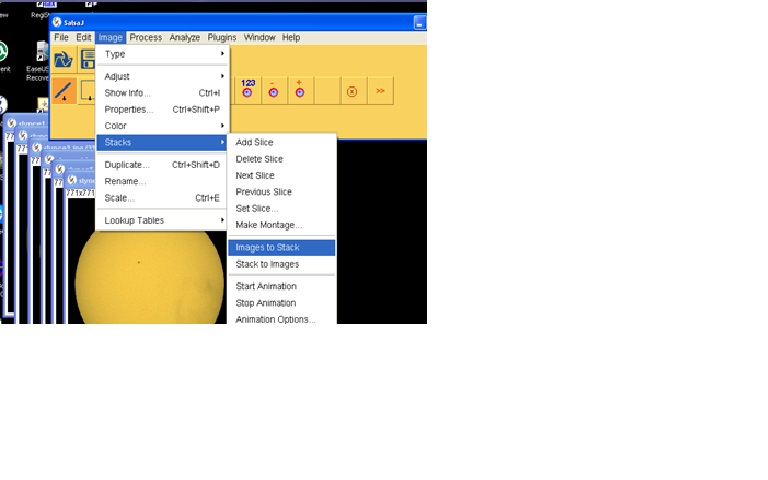768x480 pixels.
Task: Open the Analyze menu
Action: [184, 38]
